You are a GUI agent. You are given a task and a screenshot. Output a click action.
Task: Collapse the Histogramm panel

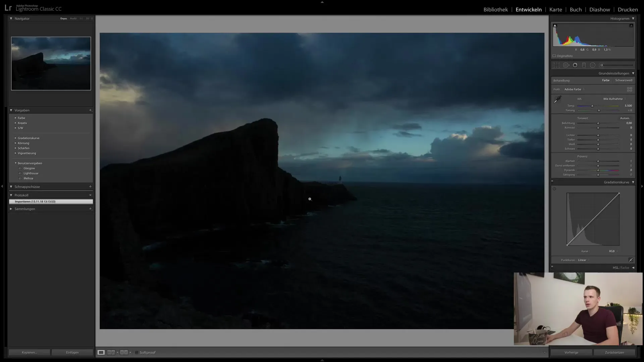point(633,18)
